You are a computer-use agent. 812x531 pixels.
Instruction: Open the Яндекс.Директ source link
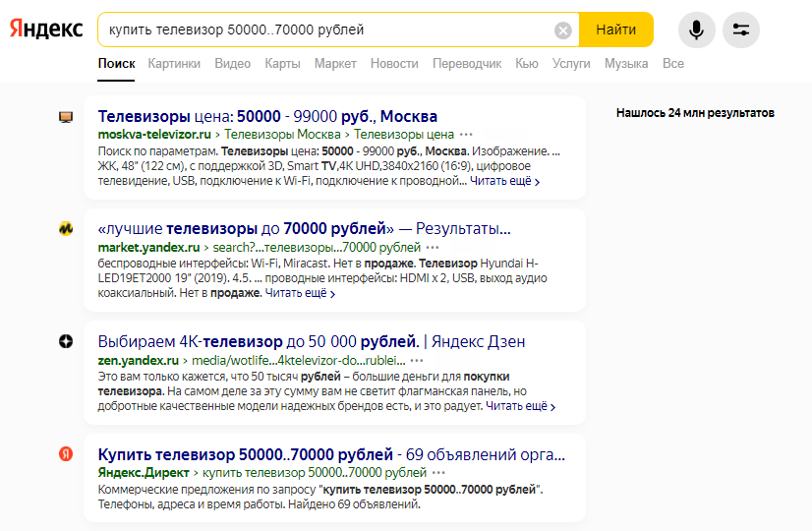point(144,473)
